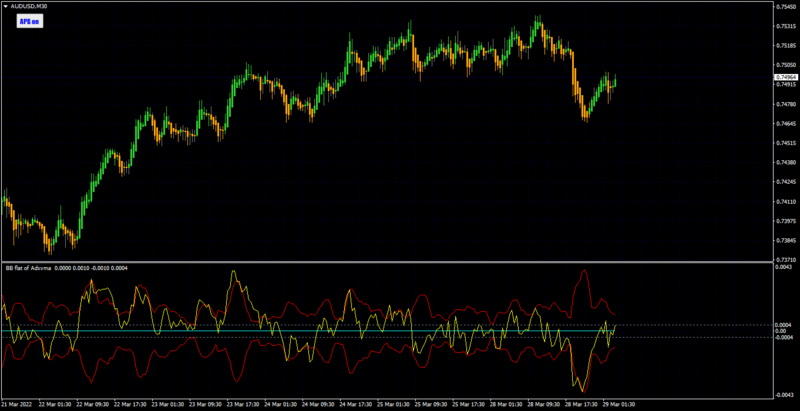Click the 24 Mar 01:30 time label
800x411 pixels.
(280, 403)
